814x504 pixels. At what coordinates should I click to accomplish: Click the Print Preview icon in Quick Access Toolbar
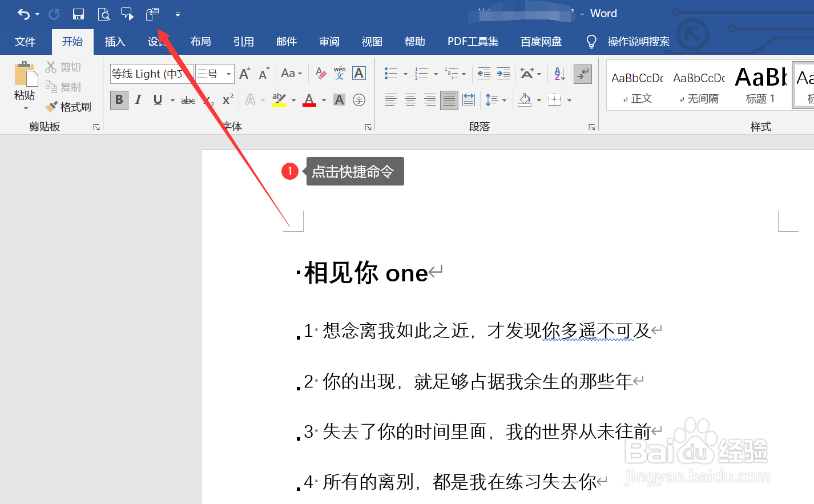coord(104,14)
